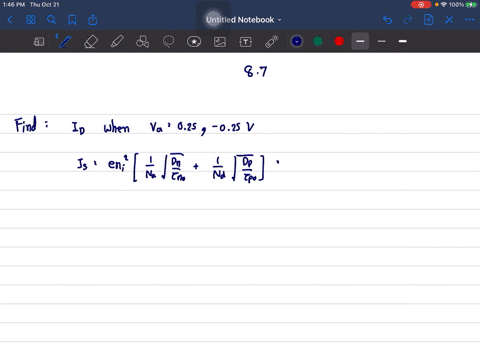This screenshot has height=360, width=480.
Task: Toggle the read-only/zoom window tool
Action: (x=39, y=42)
